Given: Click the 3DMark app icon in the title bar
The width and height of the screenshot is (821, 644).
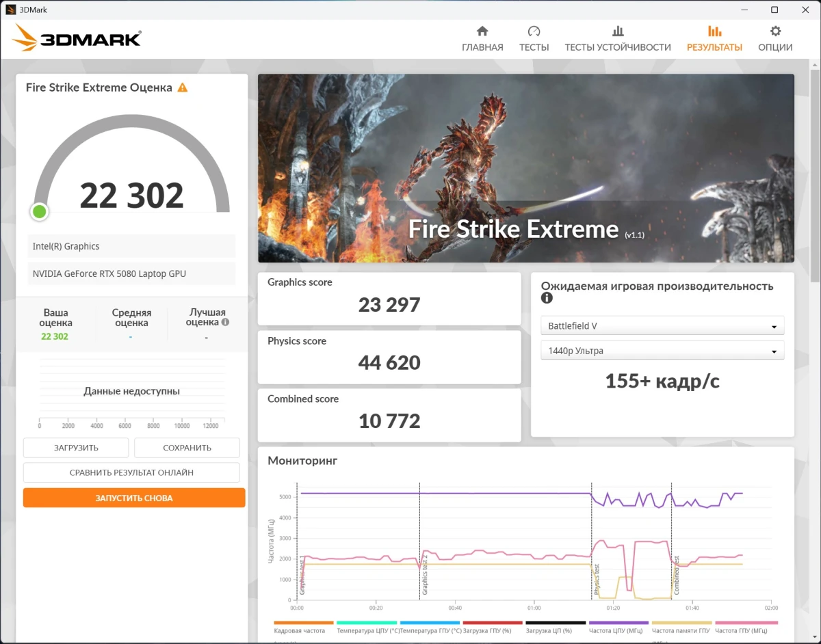Looking at the screenshot, I should pos(11,10).
